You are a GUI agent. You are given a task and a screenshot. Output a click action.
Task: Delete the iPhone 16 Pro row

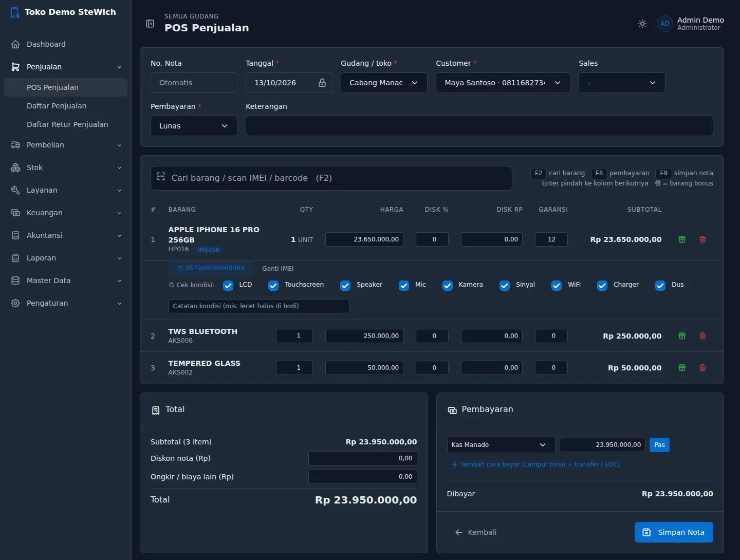coord(702,239)
